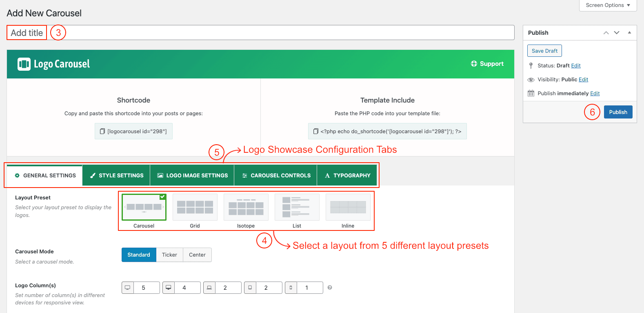Switch to the Carousel Controls tab
Image resolution: width=644 pixels, height=313 pixels.
pos(275,175)
